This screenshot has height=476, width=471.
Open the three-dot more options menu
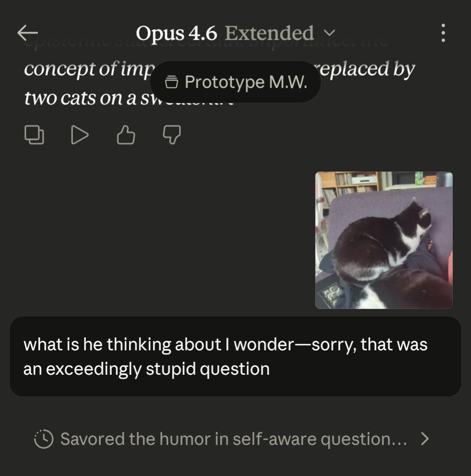coord(443,33)
